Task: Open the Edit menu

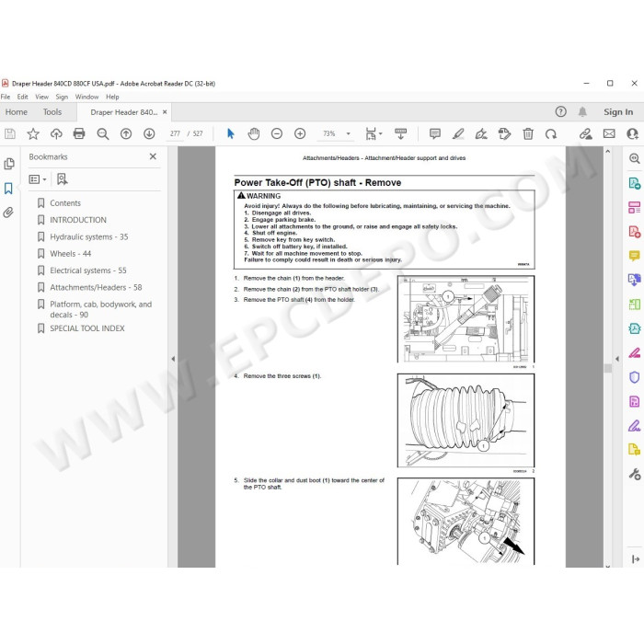Action: [23, 97]
